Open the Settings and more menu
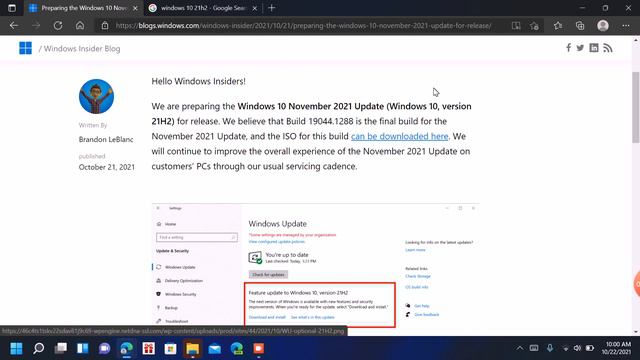 click(626, 26)
